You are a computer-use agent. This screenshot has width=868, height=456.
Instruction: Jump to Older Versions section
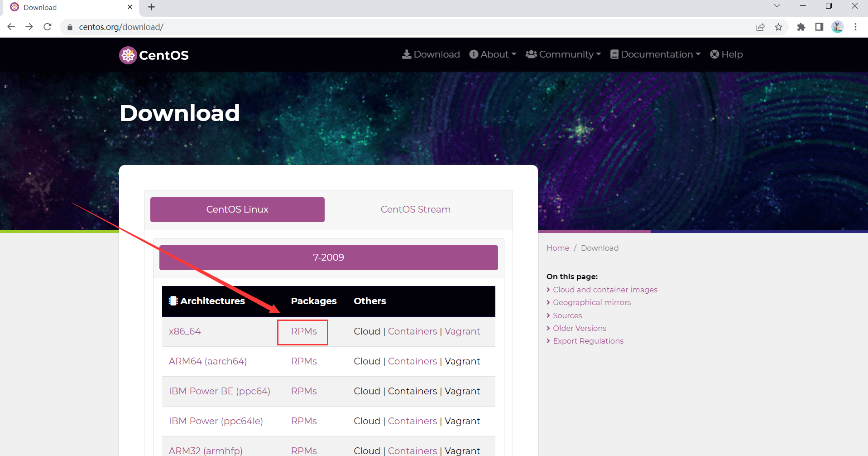(580, 328)
